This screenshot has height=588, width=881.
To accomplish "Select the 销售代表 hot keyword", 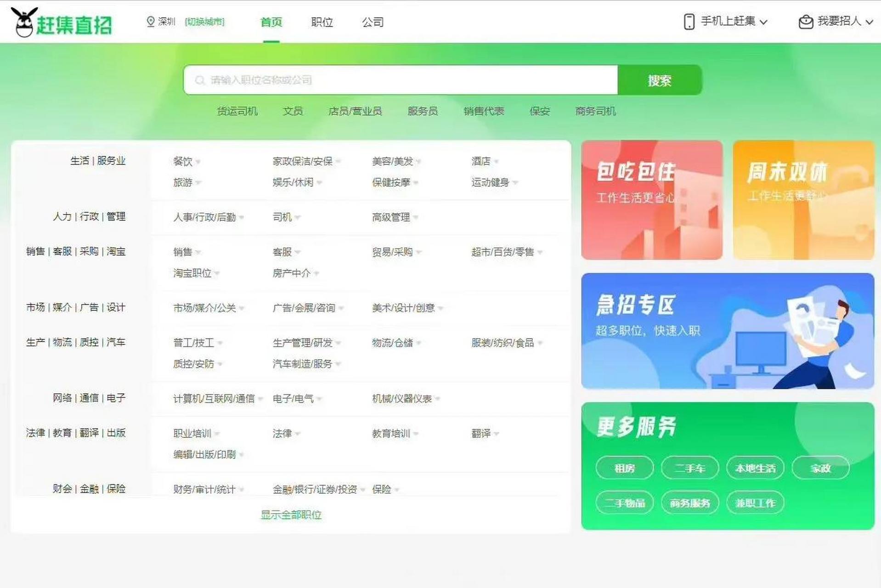I will pyautogui.click(x=484, y=111).
